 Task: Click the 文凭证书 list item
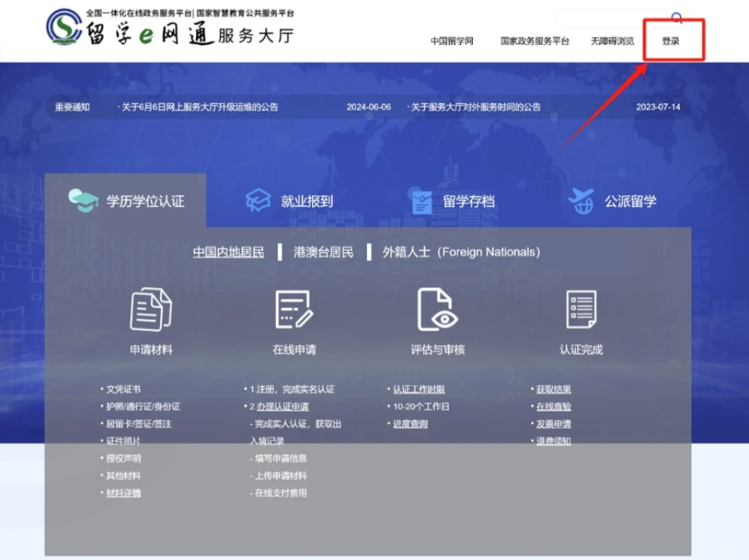point(123,390)
